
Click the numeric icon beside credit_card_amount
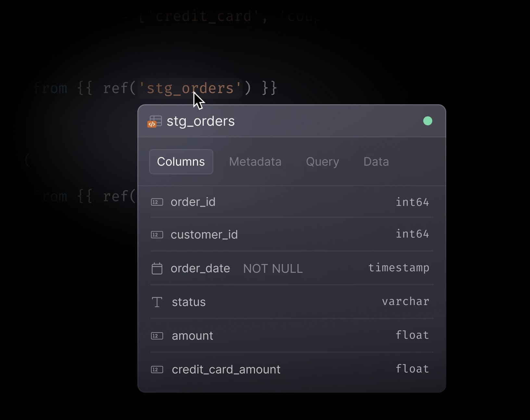tap(157, 370)
